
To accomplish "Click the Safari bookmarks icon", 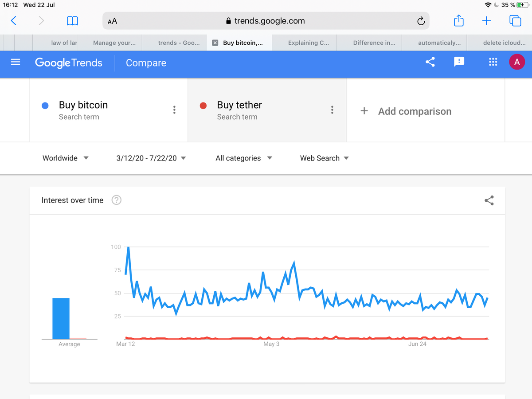I will point(72,20).
